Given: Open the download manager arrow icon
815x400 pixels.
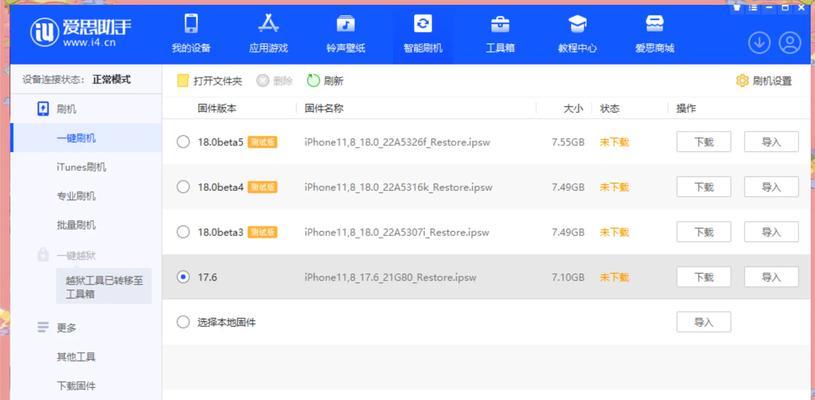Looking at the screenshot, I should point(759,43).
